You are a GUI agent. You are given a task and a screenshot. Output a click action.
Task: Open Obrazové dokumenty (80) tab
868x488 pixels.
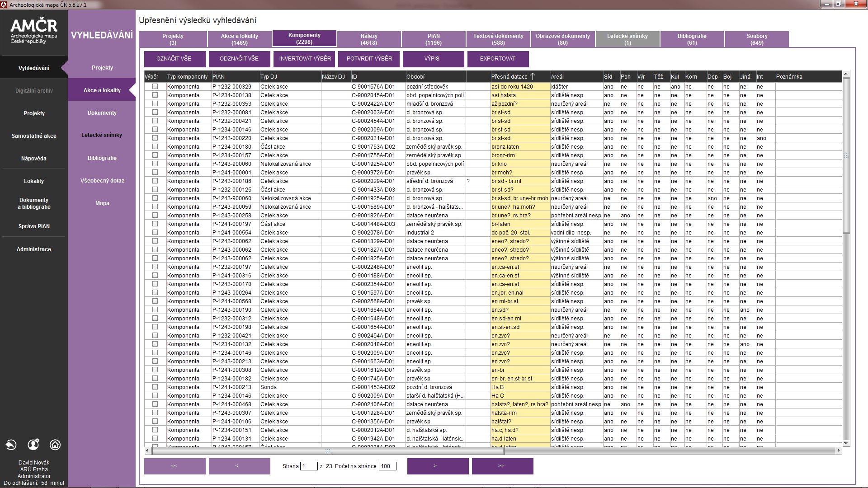[563, 39]
